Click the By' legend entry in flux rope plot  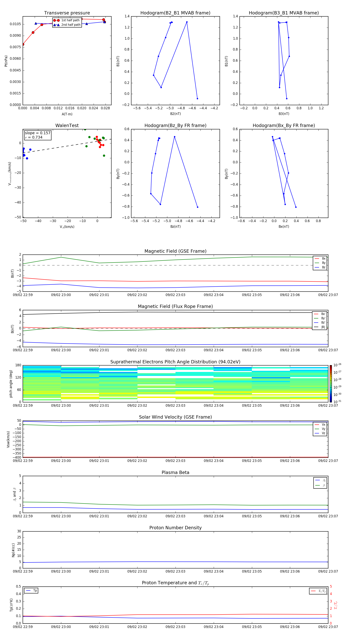coord(320,318)
